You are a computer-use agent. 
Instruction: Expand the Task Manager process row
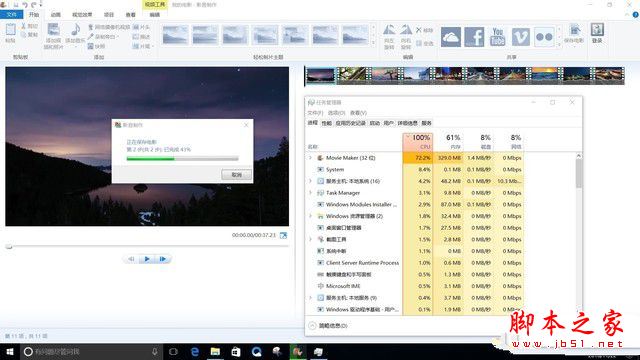click(310, 193)
